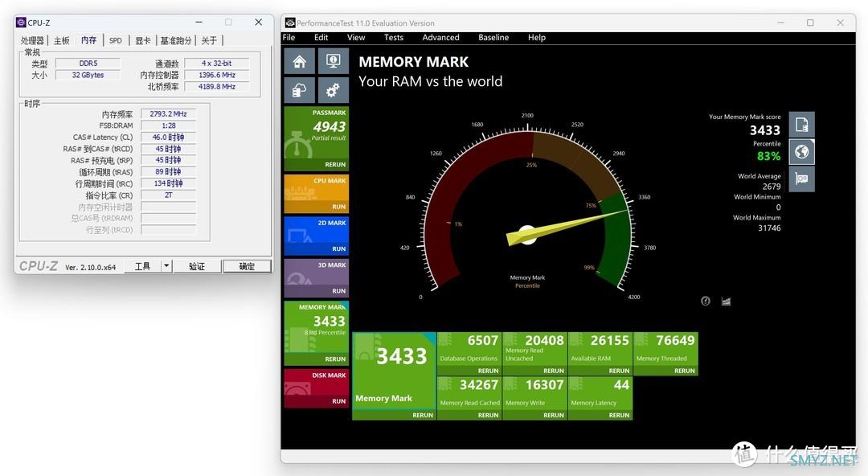The height and width of the screenshot is (476, 868).
Task: Open the settings gear icon in PerformanceTest
Action: (x=334, y=90)
